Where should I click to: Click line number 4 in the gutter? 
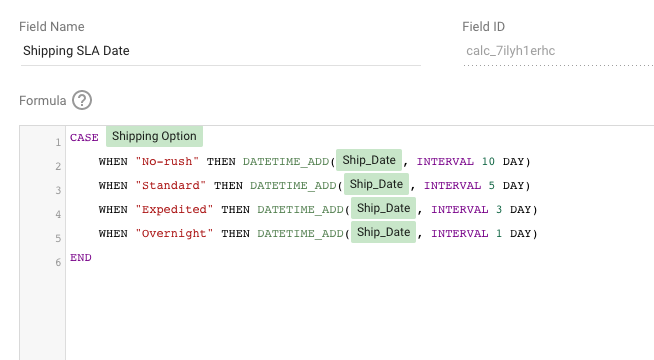point(58,214)
